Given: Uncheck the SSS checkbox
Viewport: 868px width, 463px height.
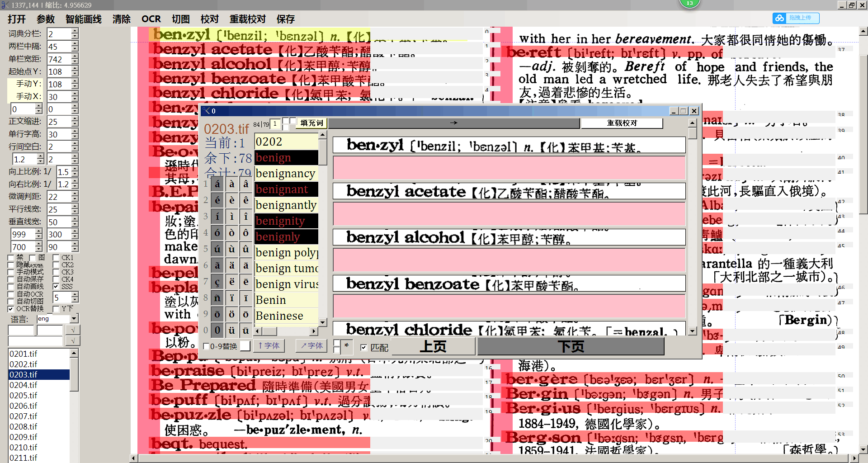Looking at the screenshot, I should [x=56, y=287].
